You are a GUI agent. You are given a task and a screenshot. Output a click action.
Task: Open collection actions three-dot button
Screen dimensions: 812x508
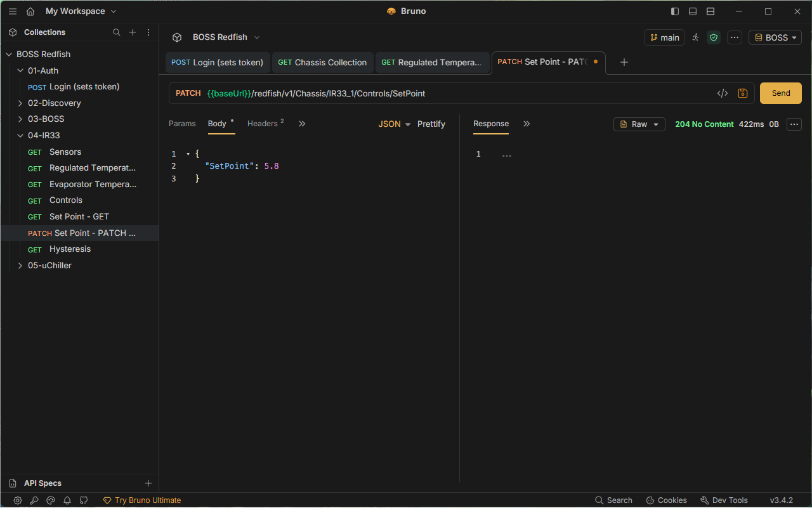tap(735, 37)
